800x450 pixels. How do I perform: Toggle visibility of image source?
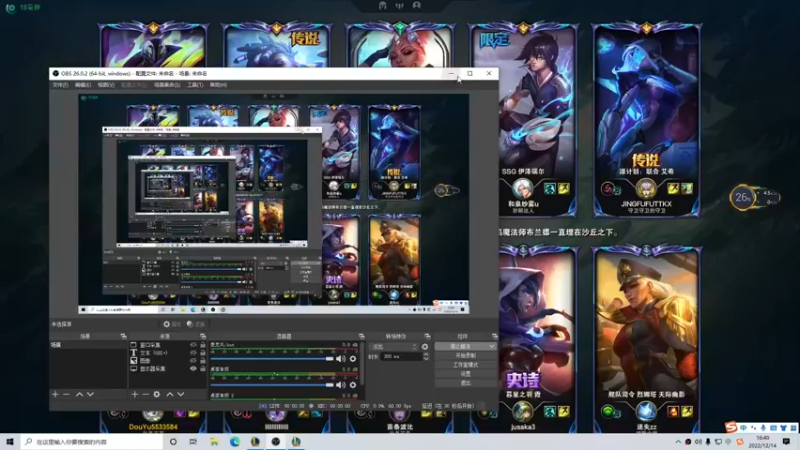click(193, 360)
